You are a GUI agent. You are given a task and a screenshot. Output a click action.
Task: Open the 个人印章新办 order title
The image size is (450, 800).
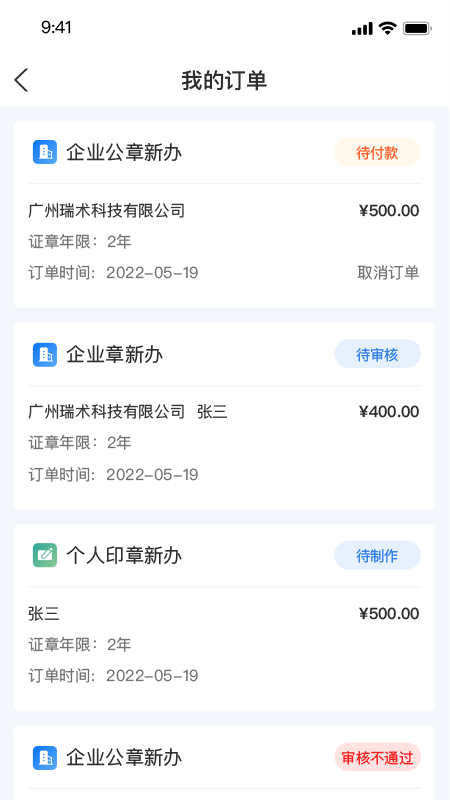pyautogui.click(x=124, y=556)
